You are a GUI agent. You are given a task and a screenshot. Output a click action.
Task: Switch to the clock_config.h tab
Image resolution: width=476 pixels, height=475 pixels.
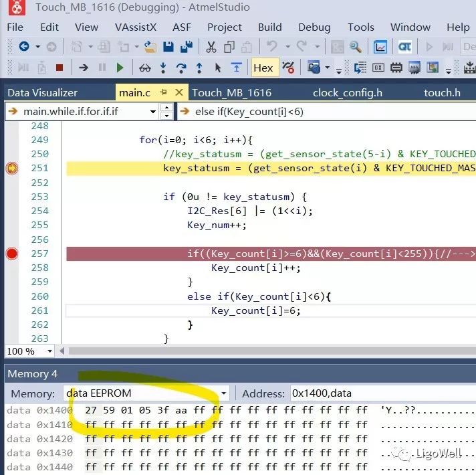(348, 92)
